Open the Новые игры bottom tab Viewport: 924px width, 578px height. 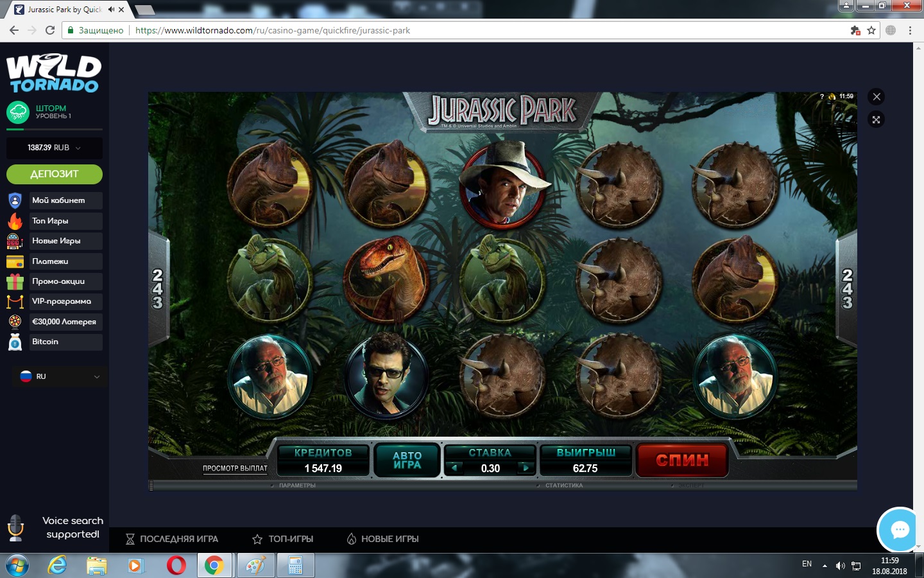(x=383, y=539)
